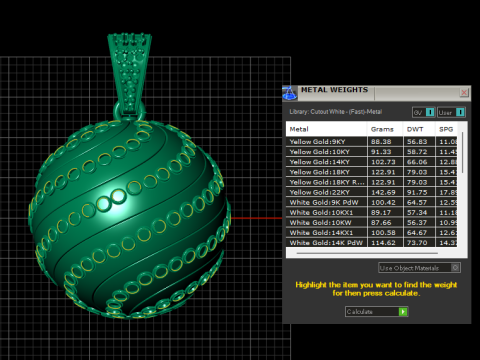Select the Yellow Gold:10KY row
This screenshot has height=360, width=480.
coord(371,152)
